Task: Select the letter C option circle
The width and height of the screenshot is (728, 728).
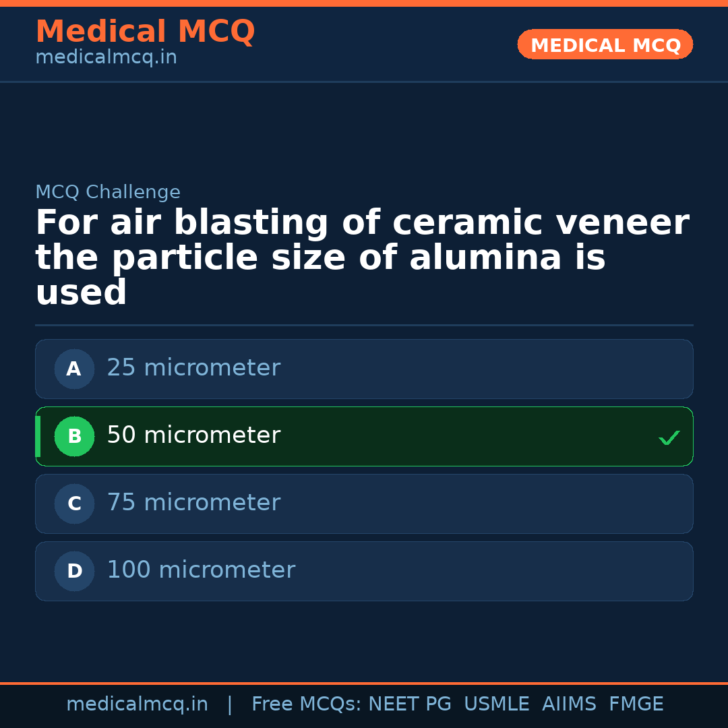Action: (x=74, y=504)
